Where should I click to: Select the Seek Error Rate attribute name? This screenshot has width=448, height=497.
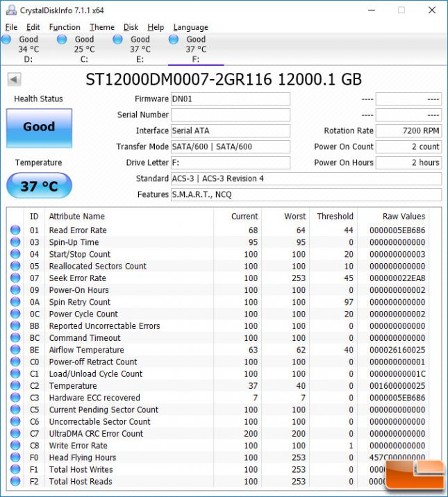[x=77, y=278]
